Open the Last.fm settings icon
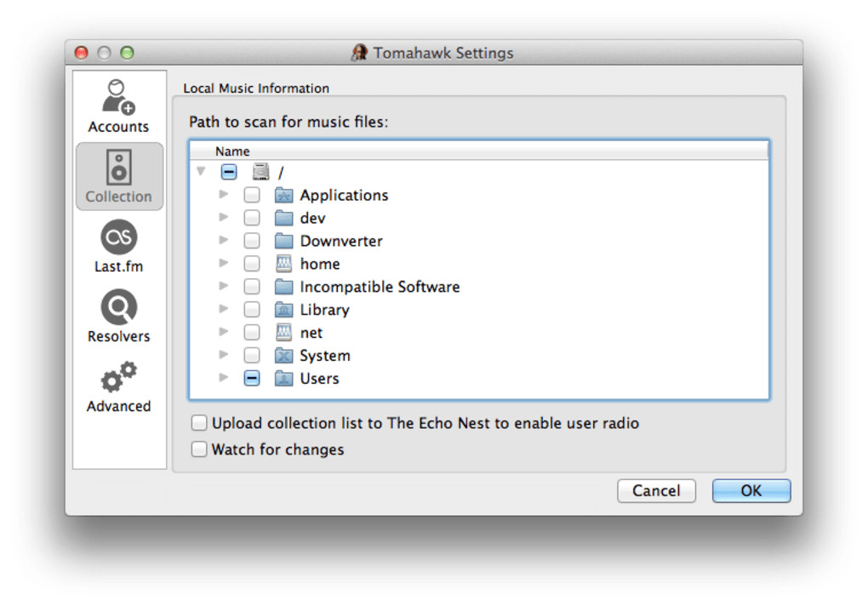The height and width of the screenshot is (606, 868). click(119, 237)
